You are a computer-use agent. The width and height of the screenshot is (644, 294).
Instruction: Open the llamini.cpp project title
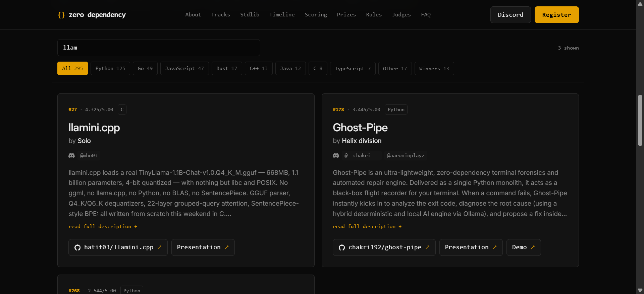coord(94,128)
